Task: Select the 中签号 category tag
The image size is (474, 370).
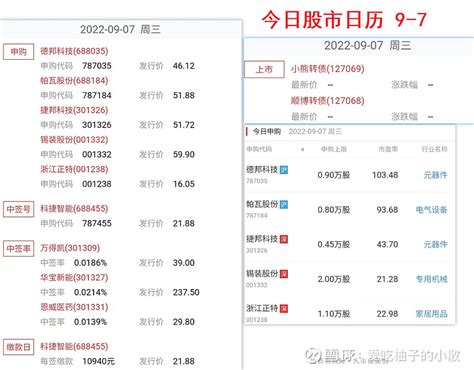Action: (x=18, y=209)
